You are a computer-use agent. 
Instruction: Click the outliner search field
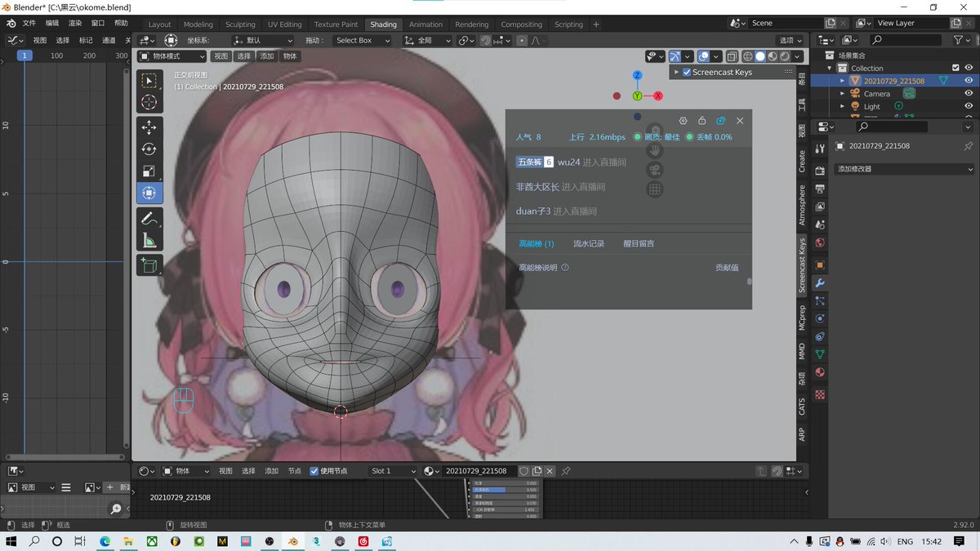(x=907, y=40)
